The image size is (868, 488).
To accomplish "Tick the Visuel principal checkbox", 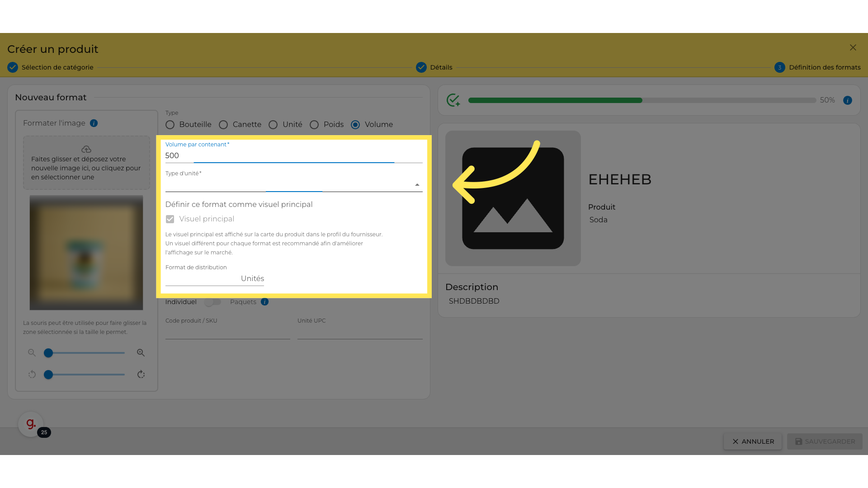I will coord(170,219).
